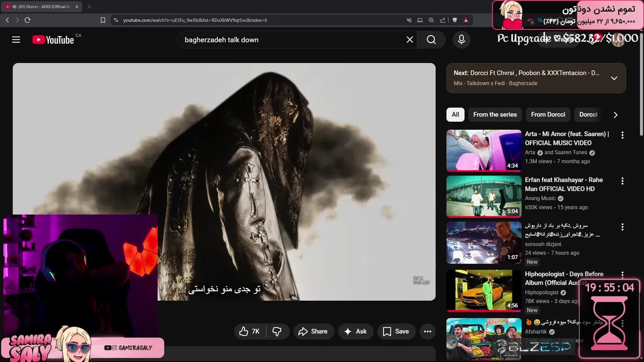Bookmark this page icon
Image resolution: width=644 pixels, height=362 pixels.
pos(103,20)
